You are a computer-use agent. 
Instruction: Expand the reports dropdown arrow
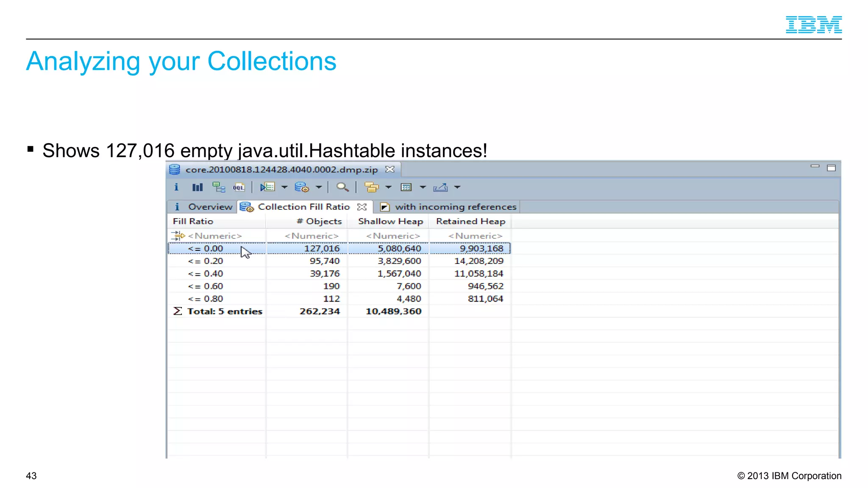coord(284,187)
